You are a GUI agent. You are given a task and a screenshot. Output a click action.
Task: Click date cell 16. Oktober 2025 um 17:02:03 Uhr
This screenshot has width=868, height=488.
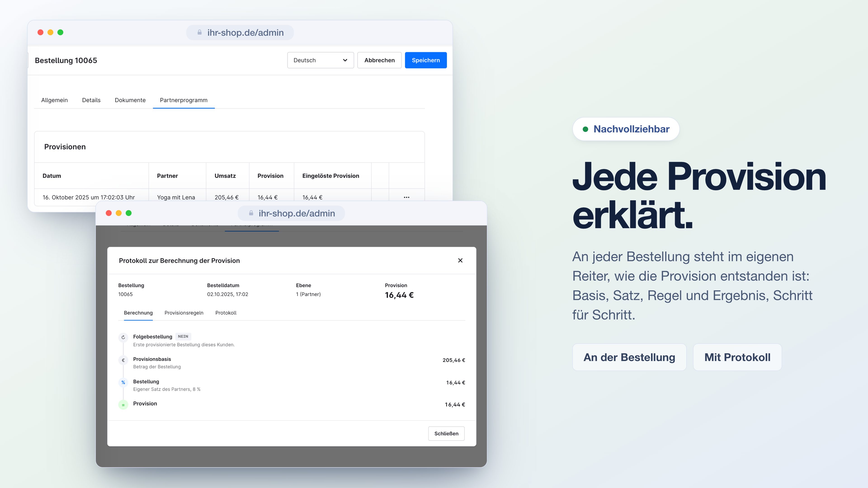tap(89, 197)
